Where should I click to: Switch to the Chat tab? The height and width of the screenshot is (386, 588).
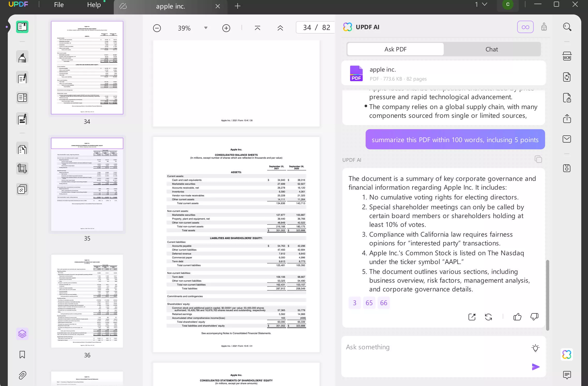point(492,49)
